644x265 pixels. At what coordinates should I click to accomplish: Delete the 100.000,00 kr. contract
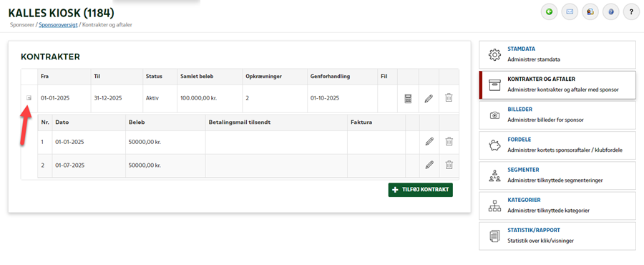(x=449, y=98)
